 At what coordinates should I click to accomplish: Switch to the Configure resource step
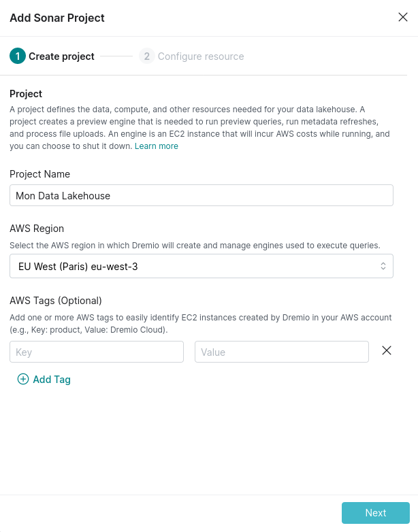point(200,56)
